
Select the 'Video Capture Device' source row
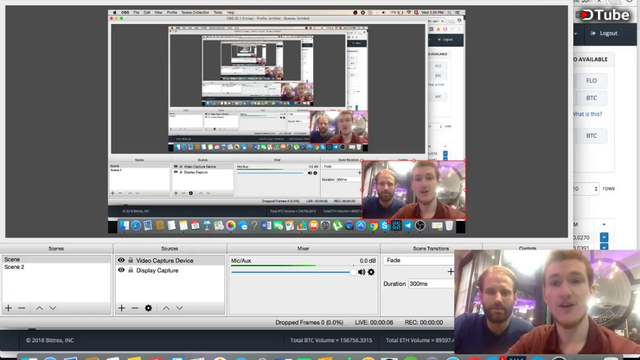pyautogui.click(x=170, y=260)
